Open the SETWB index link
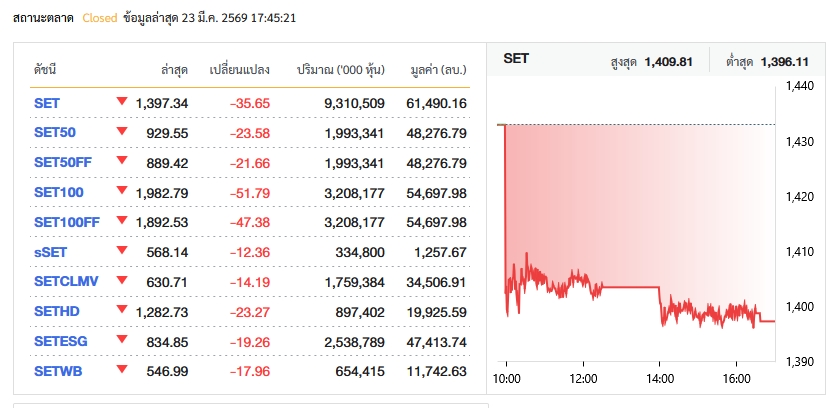The image size is (836, 408). coord(58,373)
